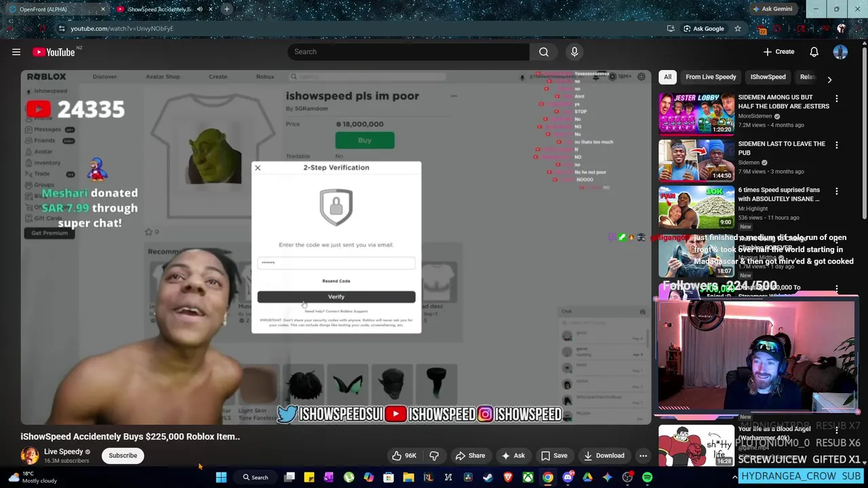The height and width of the screenshot is (488, 868).
Task: Show hidden system tray icons
Action: pyautogui.click(x=734, y=478)
